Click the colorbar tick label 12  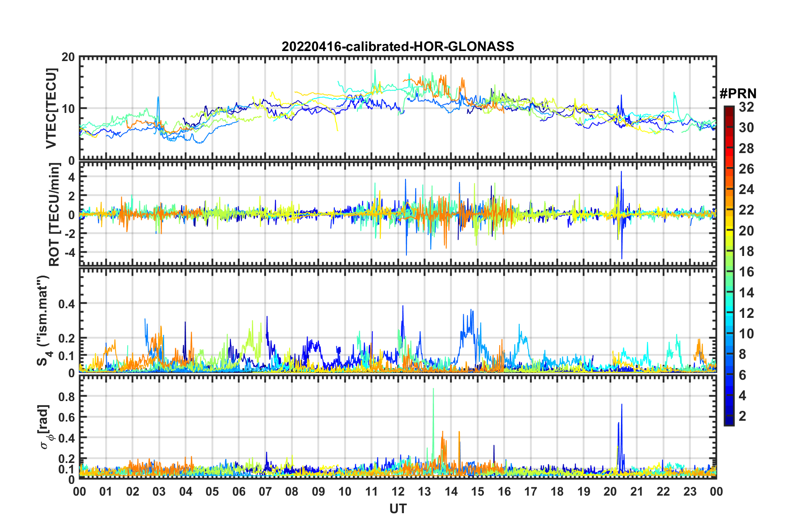pyautogui.click(x=746, y=313)
